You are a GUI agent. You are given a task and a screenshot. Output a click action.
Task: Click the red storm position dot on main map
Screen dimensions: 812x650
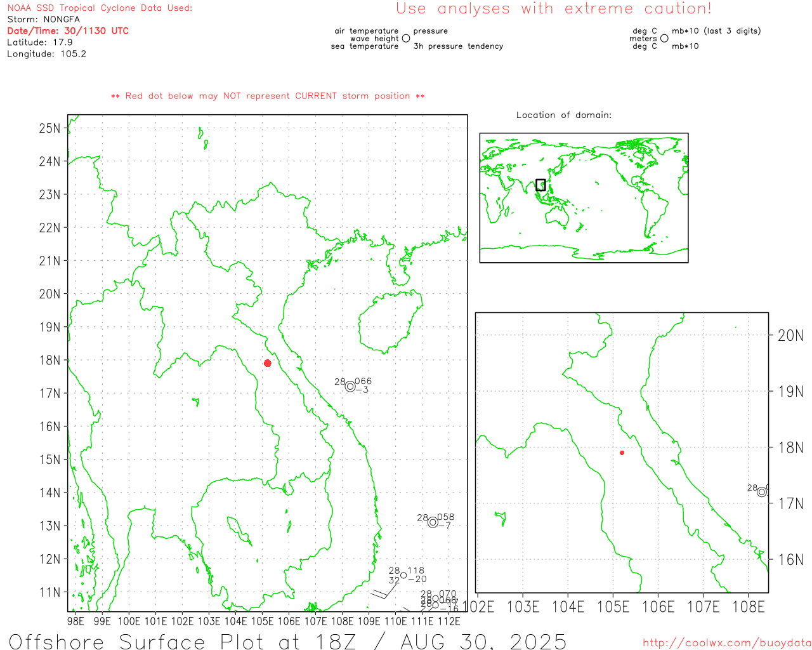268,363
